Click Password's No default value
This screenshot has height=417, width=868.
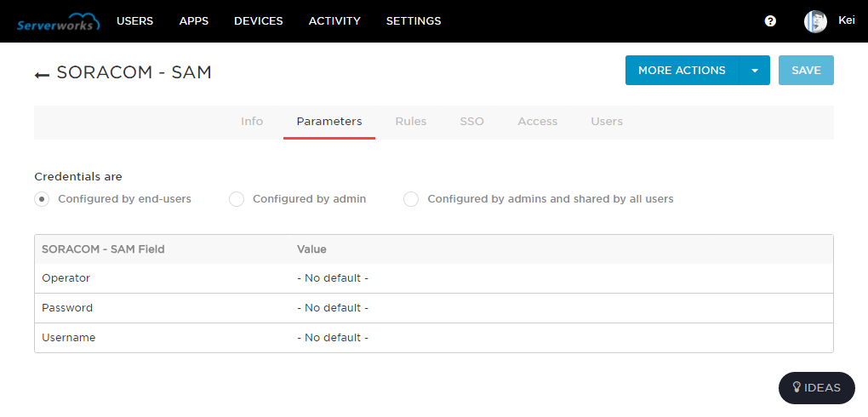coord(333,308)
